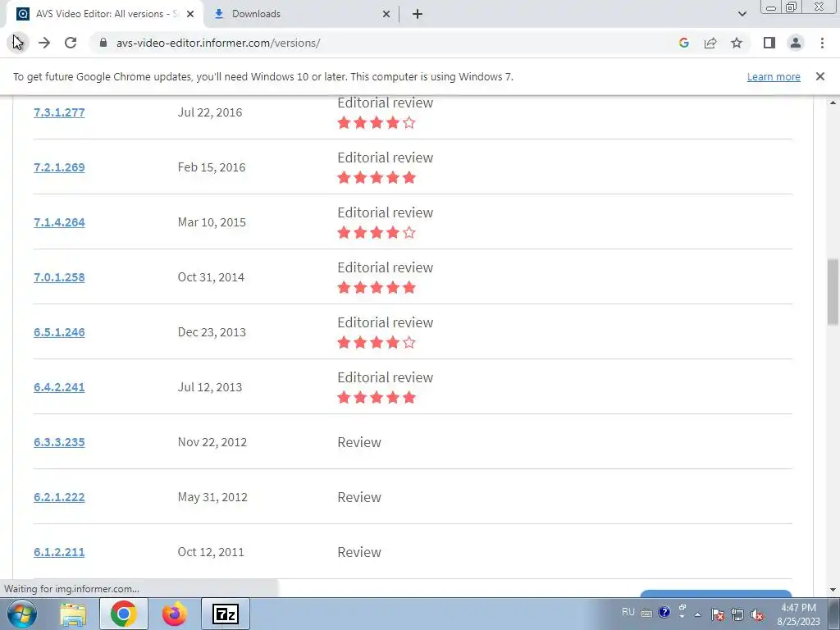Screen dimensions: 840x630
Task: Reload the current page
Action: pyautogui.click(x=71, y=43)
